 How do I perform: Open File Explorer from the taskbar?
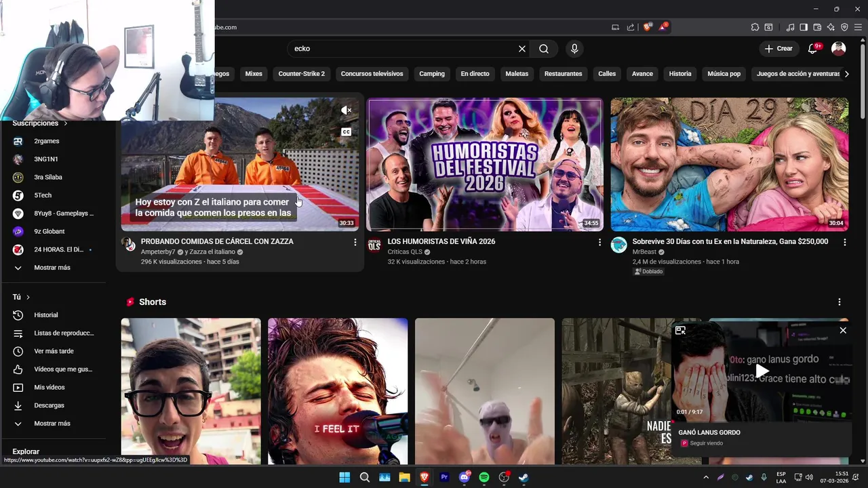[x=404, y=477]
